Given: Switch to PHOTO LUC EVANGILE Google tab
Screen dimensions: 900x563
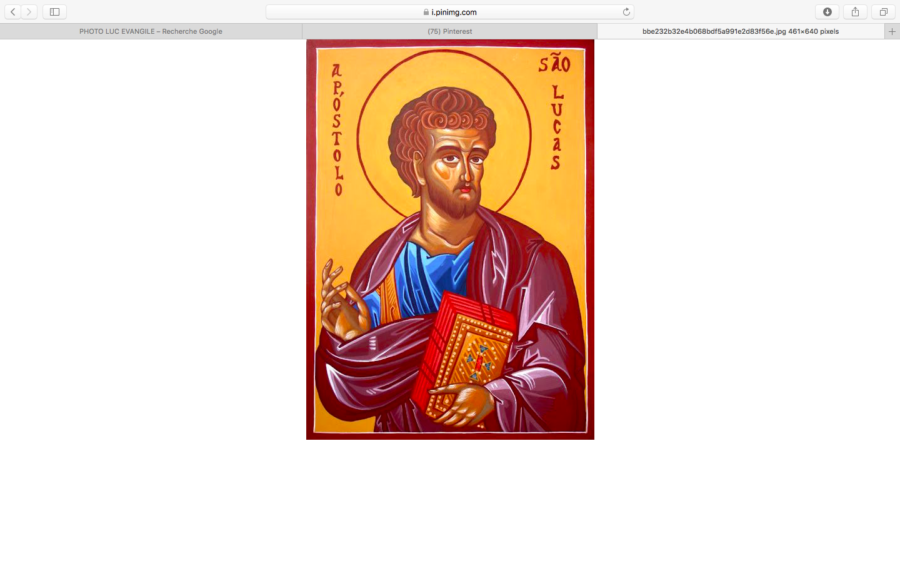Looking at the screenshot, I should (151, 32).
